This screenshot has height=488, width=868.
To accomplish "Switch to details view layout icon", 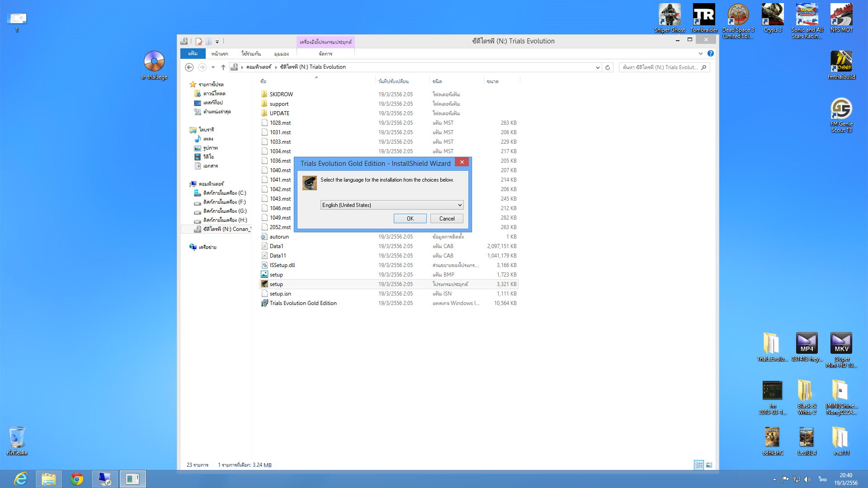I will click(699, 465).
